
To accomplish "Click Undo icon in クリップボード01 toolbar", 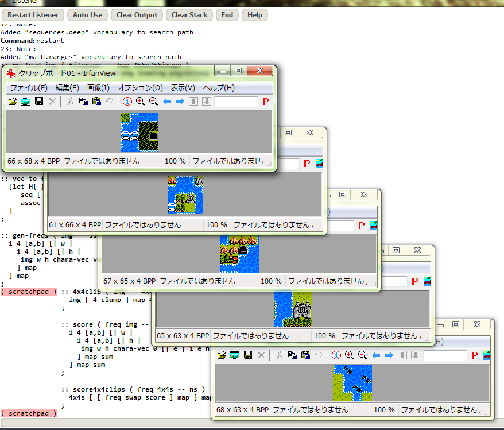I will click(x=110, y=102).
